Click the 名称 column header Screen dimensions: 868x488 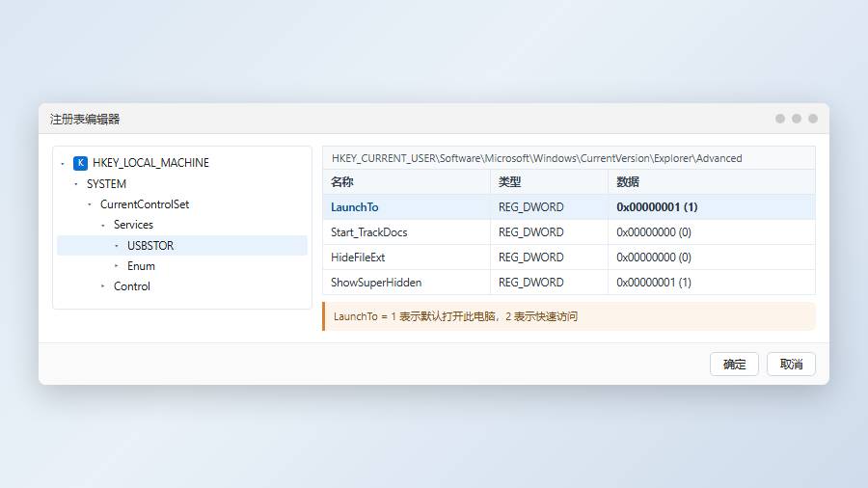click(406, 181)
